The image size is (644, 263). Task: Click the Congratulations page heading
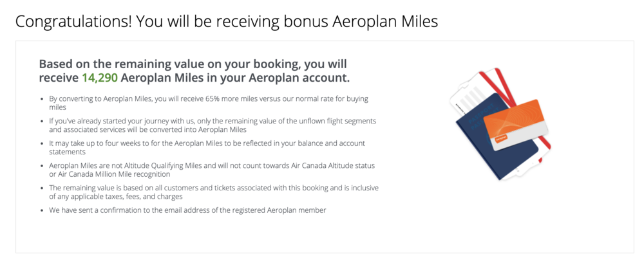coord(226,21)
